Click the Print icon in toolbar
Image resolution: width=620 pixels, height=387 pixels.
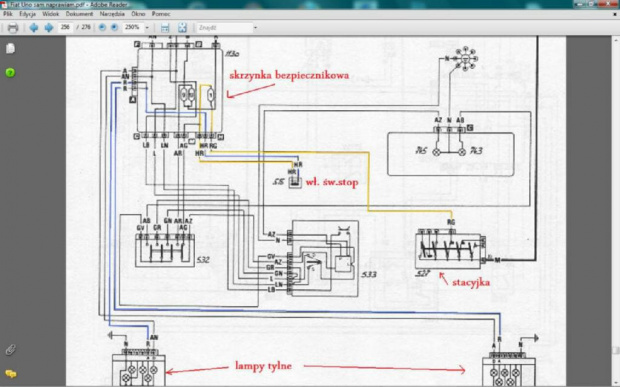pos(13,28)
